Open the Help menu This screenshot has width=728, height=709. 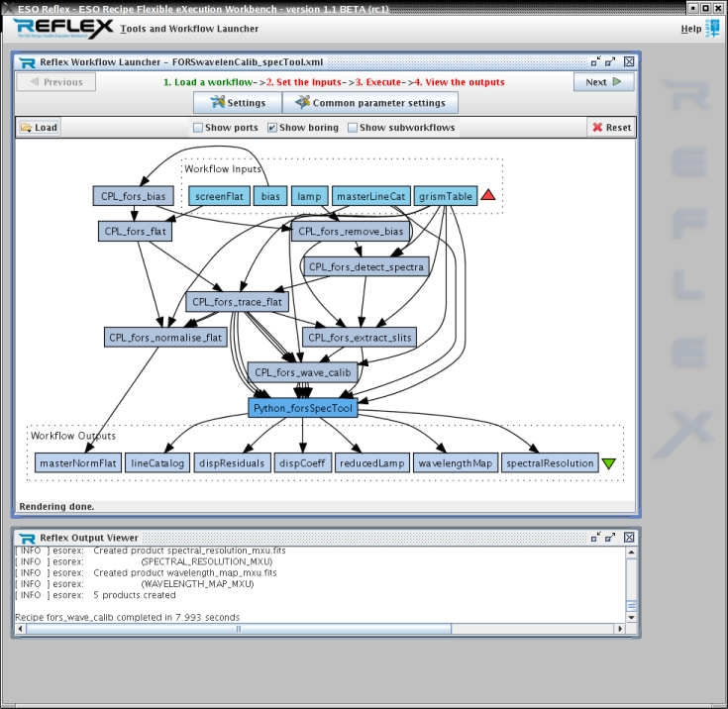coord(691,29)
